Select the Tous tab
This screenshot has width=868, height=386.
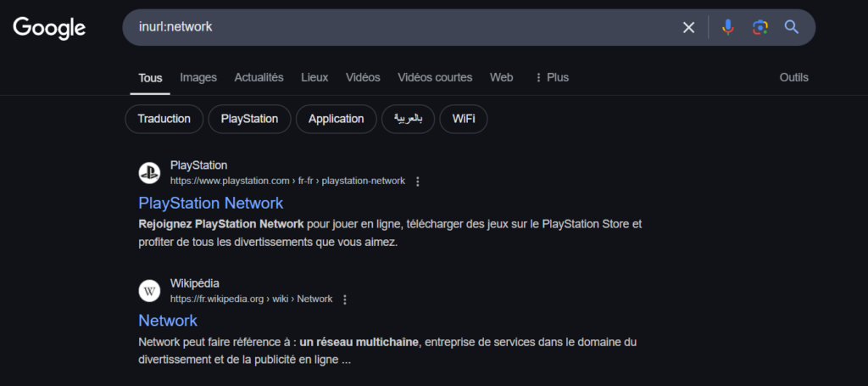coord(150,77)
